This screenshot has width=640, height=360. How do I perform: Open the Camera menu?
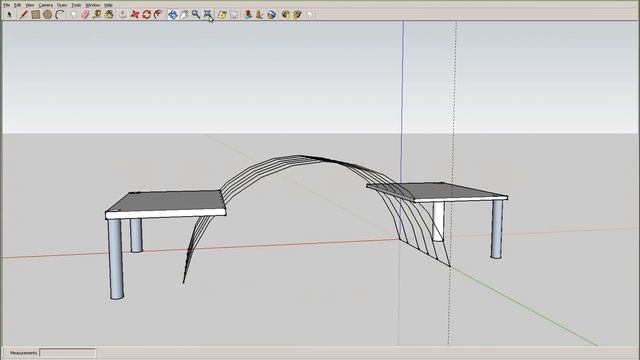coord(45,5)
